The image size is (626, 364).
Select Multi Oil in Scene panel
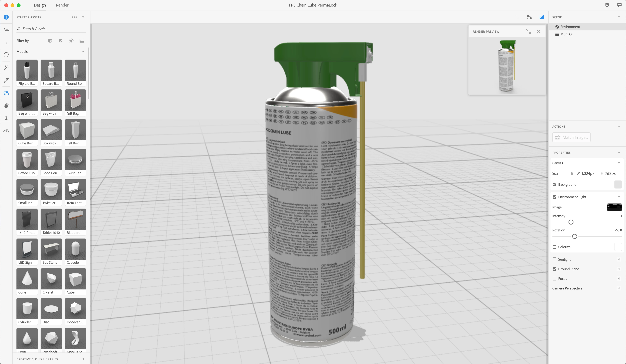[x=567, y=34]
